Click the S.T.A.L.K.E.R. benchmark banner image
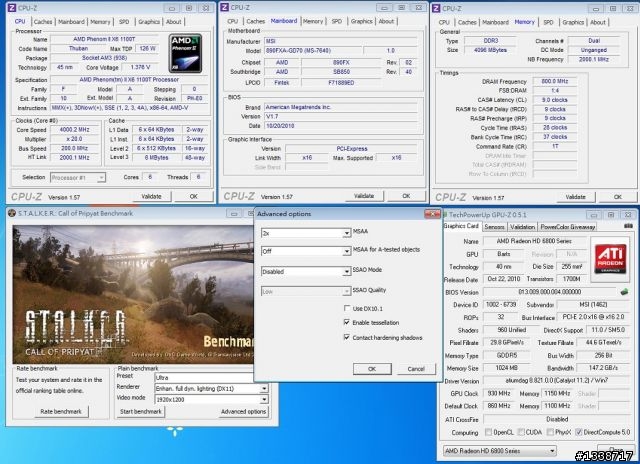Screen dimensions: 640x464 click(x=133, y=294)
